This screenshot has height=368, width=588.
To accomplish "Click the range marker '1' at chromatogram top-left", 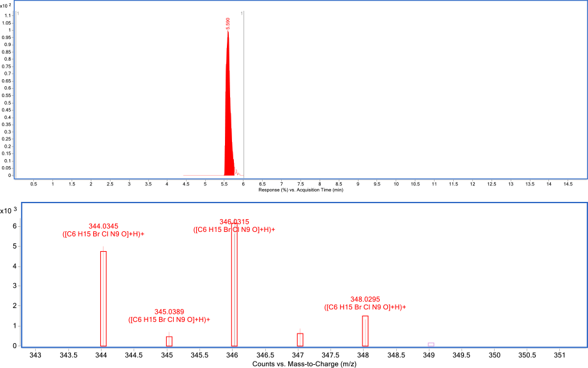I will coord(19,13).
